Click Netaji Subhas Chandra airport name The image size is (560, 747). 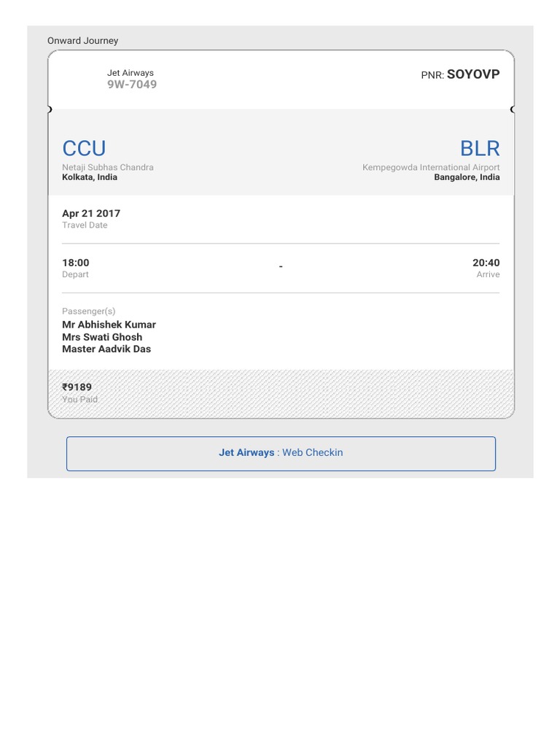[x=108, y=167]
